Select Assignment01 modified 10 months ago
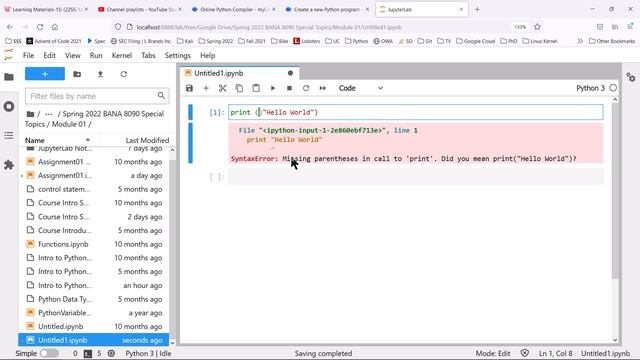Screen dimensions: 640x360 click(93, 162)
